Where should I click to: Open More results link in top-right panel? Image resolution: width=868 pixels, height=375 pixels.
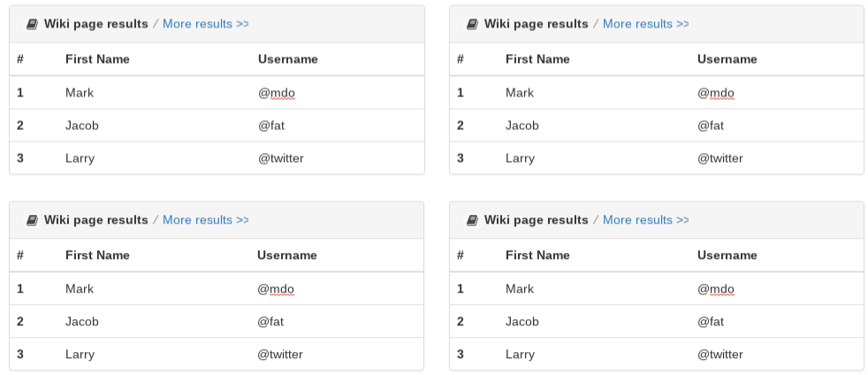pos(645,24)
